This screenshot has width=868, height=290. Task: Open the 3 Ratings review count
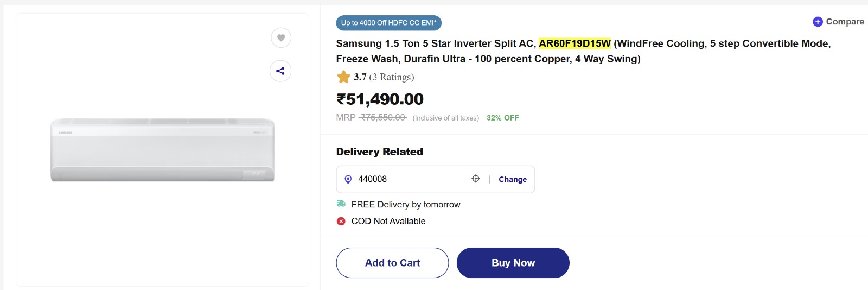point(392,77)
